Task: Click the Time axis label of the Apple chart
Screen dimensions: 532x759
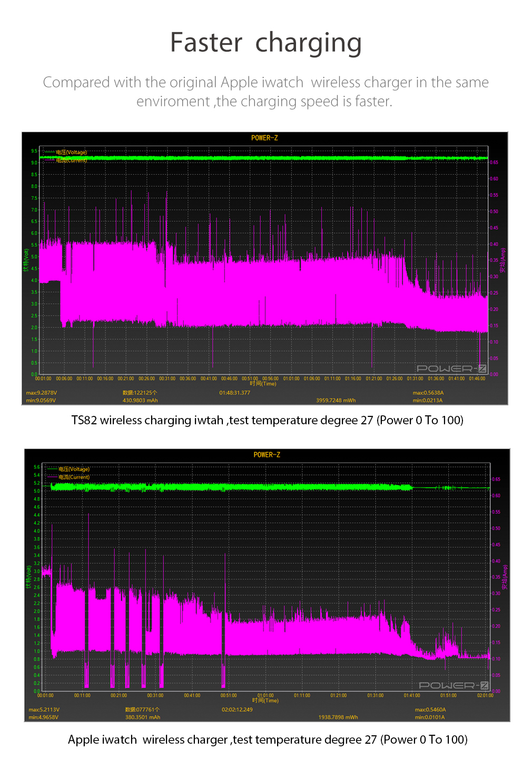Action: pos(265,700)
